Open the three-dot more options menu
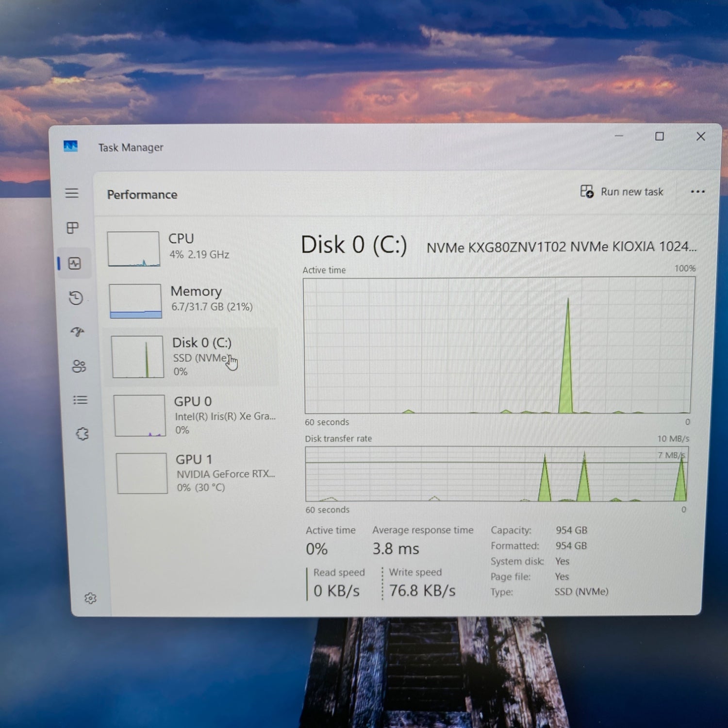The height and width of the screenshot is (728, 728). pyautogui.click(x=697, y=192)
